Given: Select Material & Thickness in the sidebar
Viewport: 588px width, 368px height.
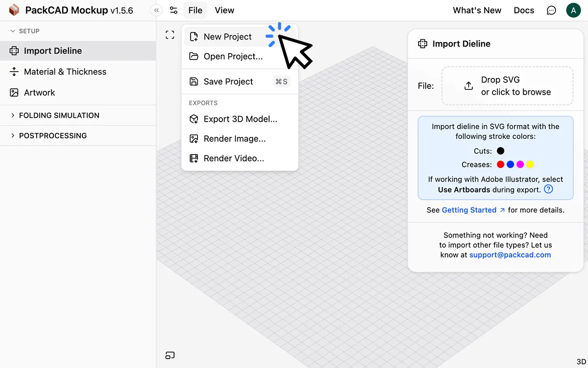Looking at the screenshot, I should (78, 72).
